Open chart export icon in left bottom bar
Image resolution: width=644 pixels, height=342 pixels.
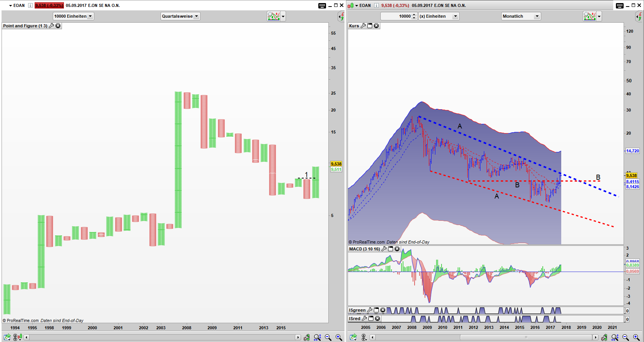point(7,337)
